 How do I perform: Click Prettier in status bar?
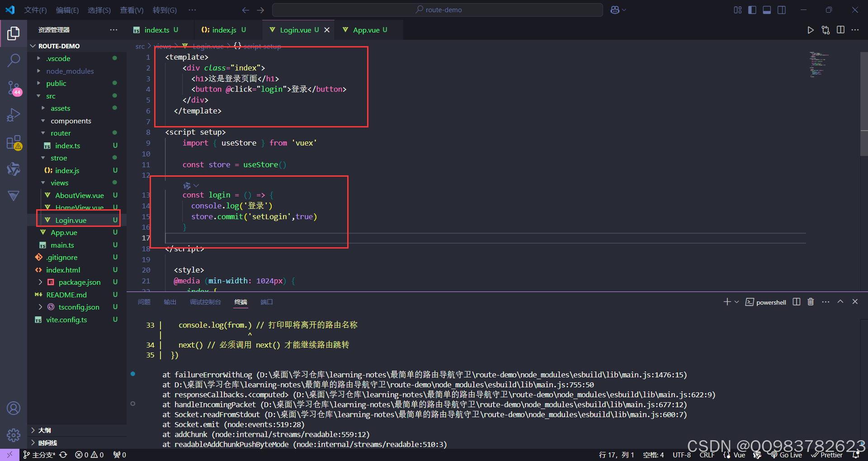pos(827,455)
